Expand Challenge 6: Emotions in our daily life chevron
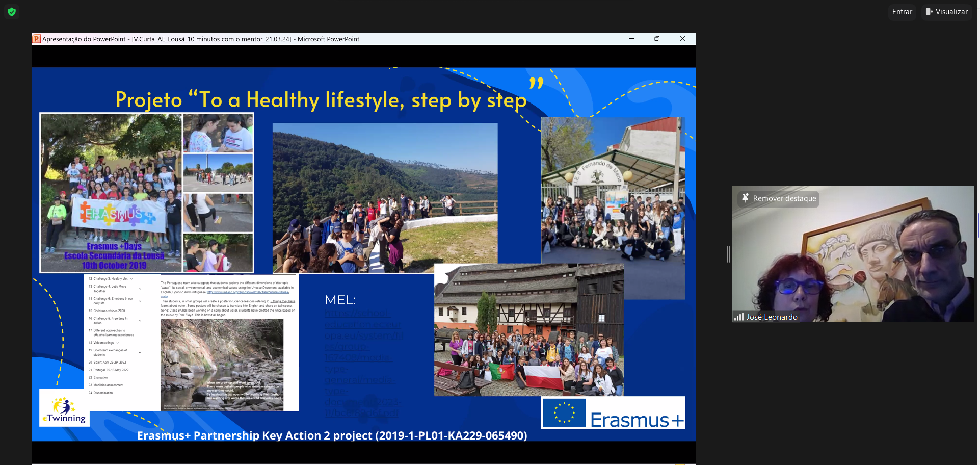The image size is (980, 465). (x=140, y=301)
